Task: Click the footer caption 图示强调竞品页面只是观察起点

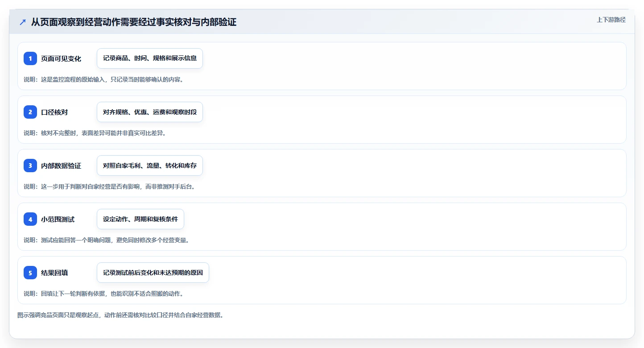Action: pyautogui.click(x=59, y=315)
